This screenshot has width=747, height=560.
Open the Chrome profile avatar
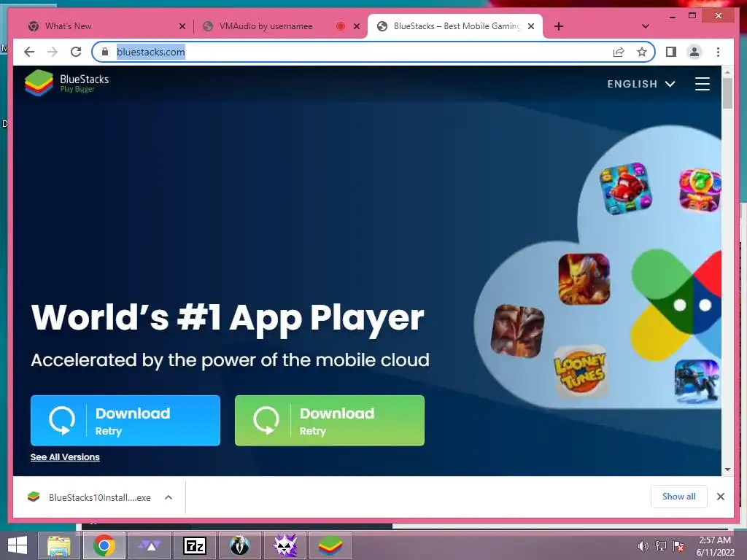(694, 52)
